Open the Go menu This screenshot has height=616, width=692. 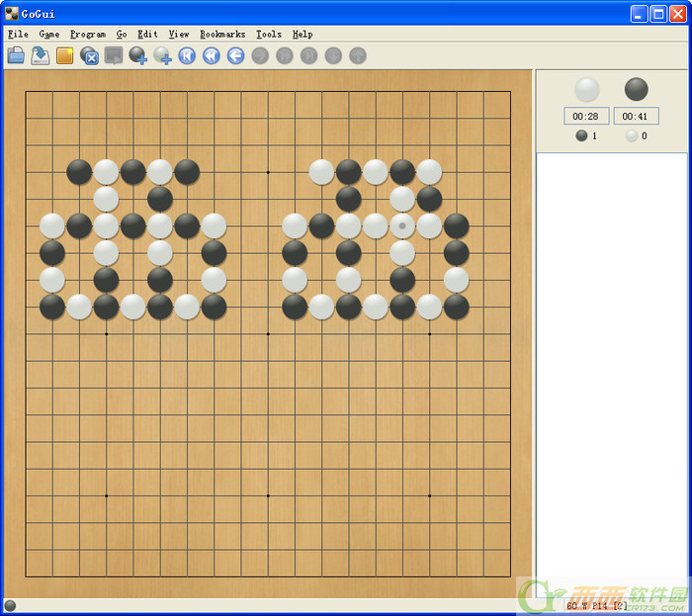[x=122, y=35]
